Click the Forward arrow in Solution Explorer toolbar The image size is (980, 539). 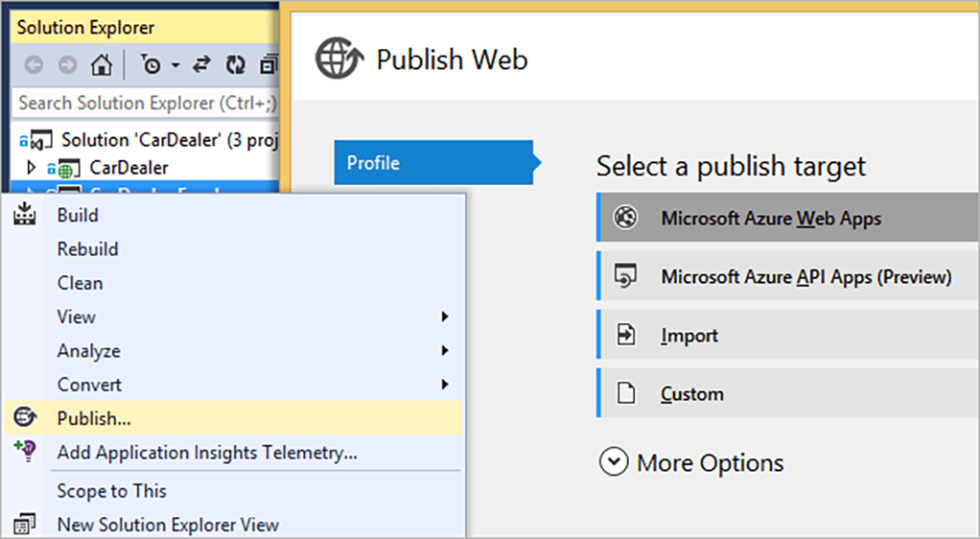click(67, 66)
